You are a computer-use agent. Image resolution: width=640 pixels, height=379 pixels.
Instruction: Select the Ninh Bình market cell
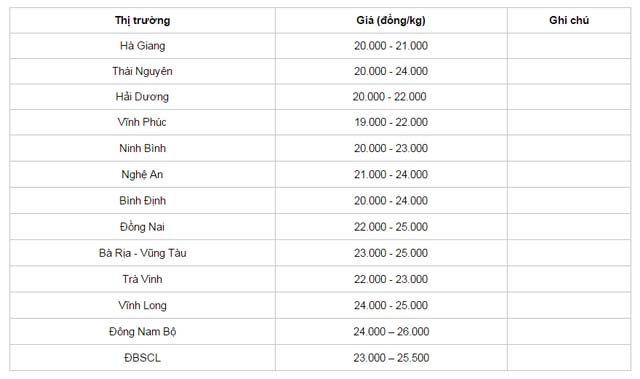(142, 148)
